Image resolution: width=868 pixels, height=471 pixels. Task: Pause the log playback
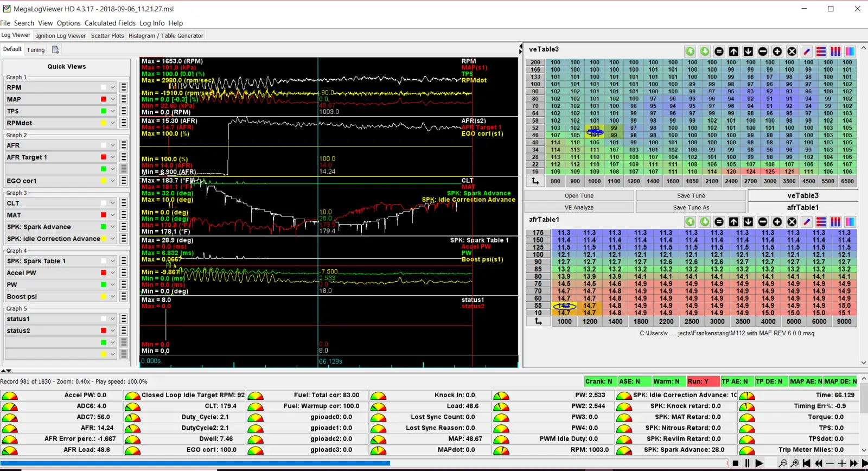pos(748,463)
